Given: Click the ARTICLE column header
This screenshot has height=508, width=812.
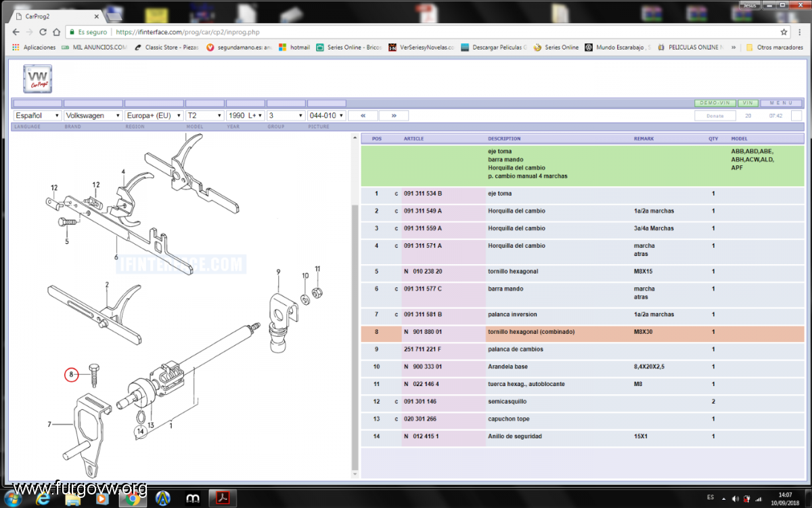Looking at the screenshot, I should tap(413, 139).
